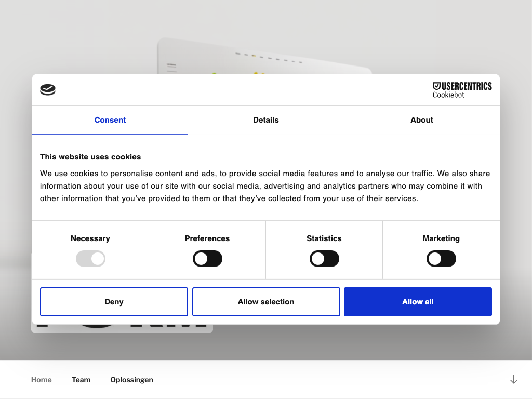Click the partially hidden logo below the dialog

click(122, 328)
